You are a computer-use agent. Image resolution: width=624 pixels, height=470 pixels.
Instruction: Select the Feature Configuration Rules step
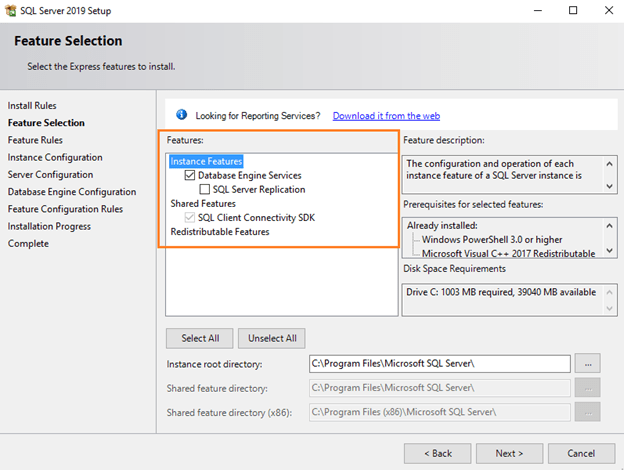click(x=65, y=209)
